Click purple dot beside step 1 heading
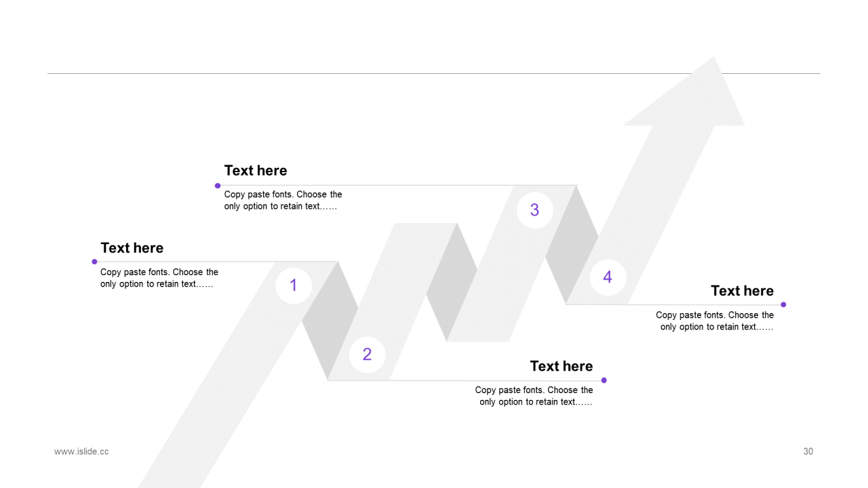This screenshot has height=488, width=868. 94,262
